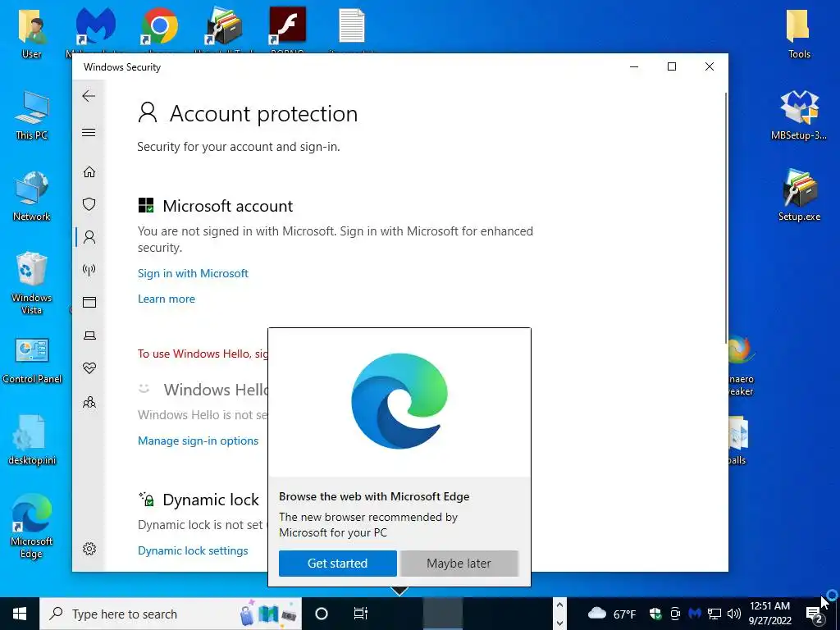Viewport: 840px width, 630px height.
Task: Open the Home sidebar icon
Action: click(x=89, y=172)
